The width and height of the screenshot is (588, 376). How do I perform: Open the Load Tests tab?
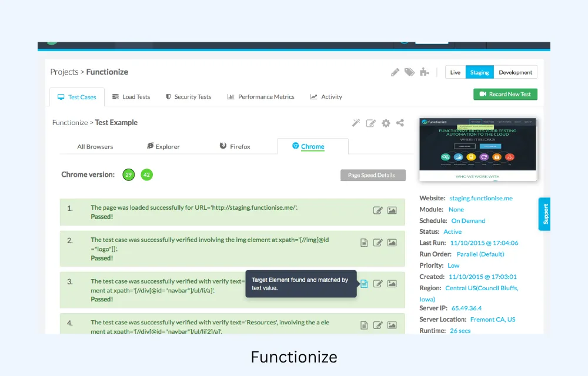131,96
